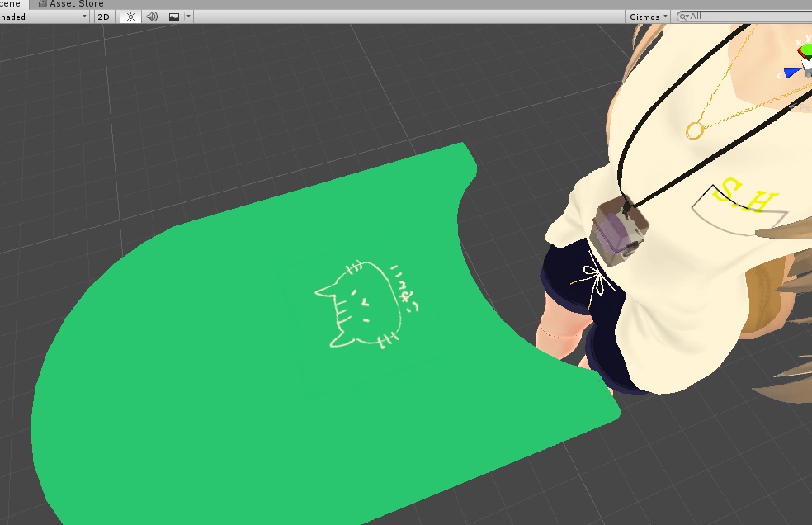812x525 pixels.
Task: Select the camera prop on the character
Action: click(618, 230)
